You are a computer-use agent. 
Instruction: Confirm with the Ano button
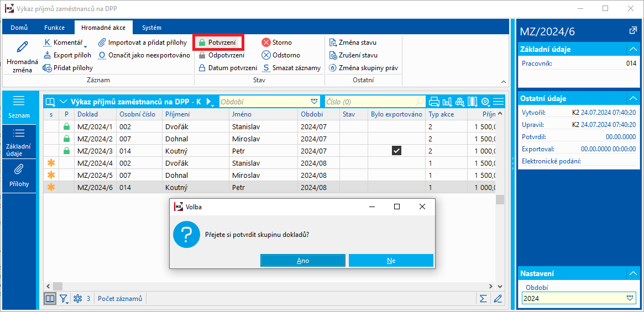click(303, 260)
